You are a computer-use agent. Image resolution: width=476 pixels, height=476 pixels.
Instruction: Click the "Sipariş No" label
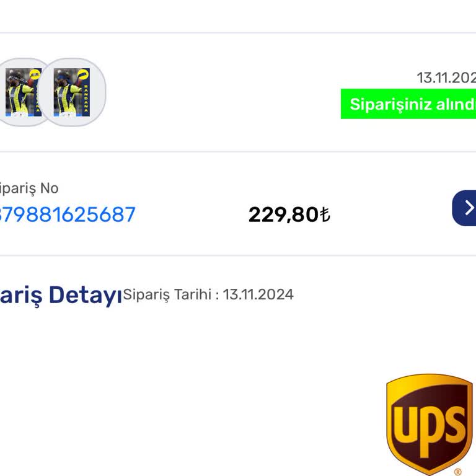tap(29, 188)
